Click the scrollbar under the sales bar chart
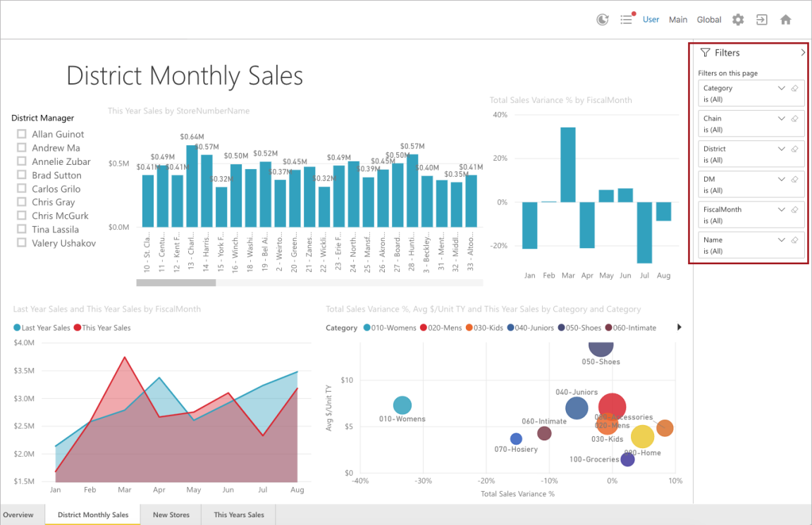Image resolution: width=812 pixels, height=525 pixels. (176, 282)
